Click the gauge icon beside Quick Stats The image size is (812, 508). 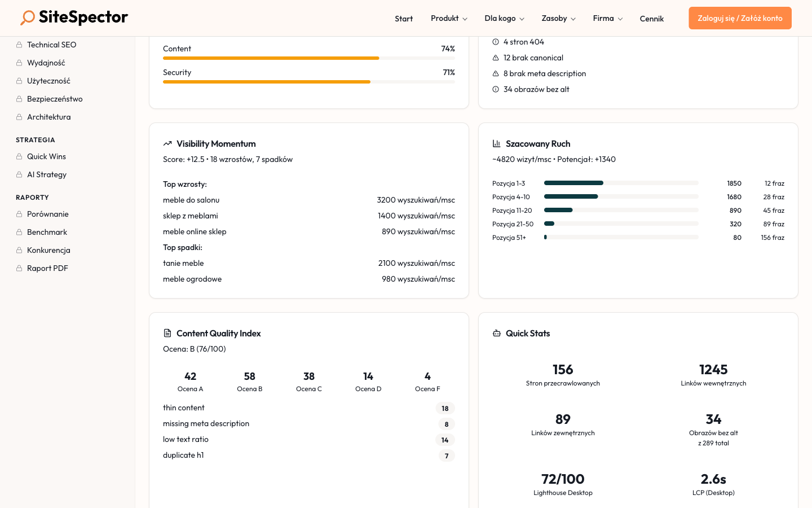497,333
